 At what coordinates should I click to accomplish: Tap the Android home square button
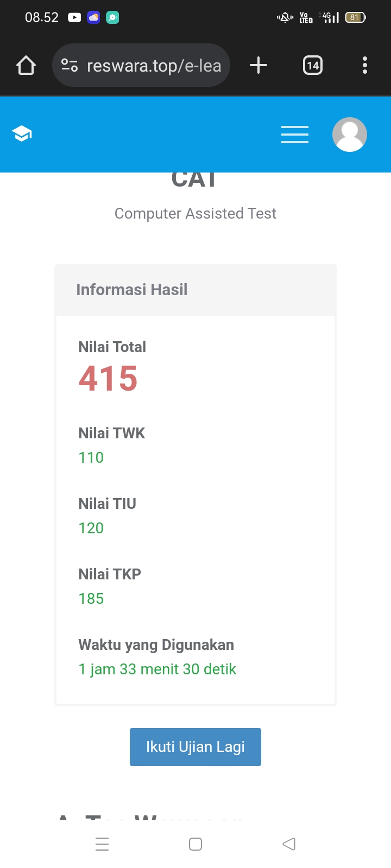pos(195,844)
